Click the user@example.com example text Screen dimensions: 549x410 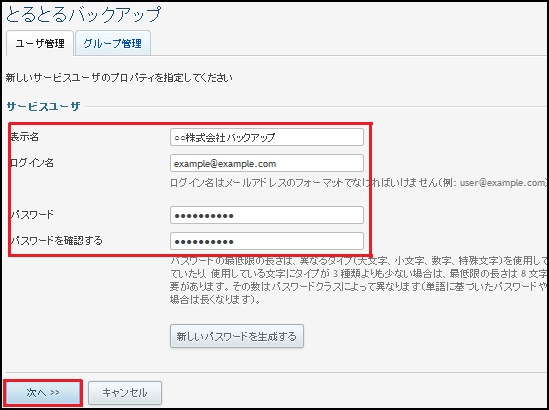tap(502, 182)
